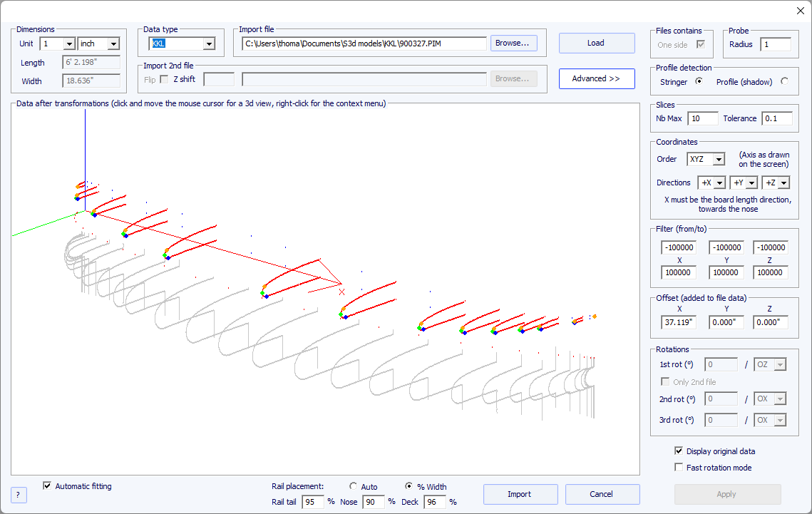Enable the Fast rotation mode checkbox
This screenshot has height=514, width=812.
[679, 468]
